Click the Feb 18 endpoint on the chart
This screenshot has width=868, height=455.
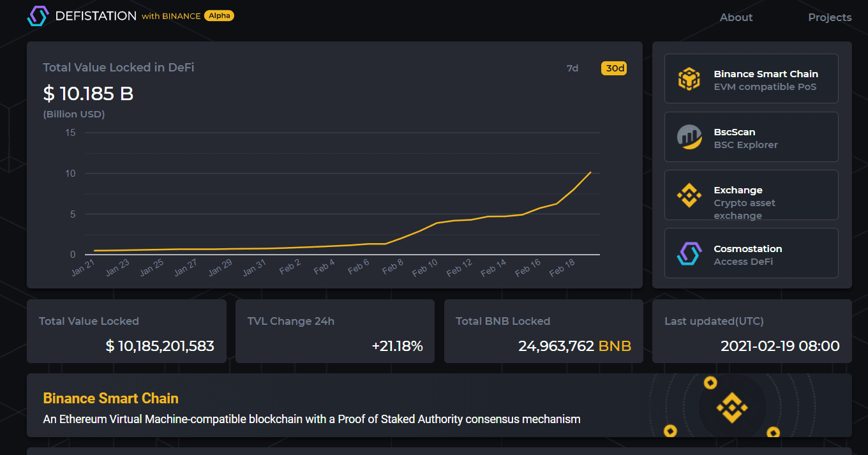tap(590, 172)
